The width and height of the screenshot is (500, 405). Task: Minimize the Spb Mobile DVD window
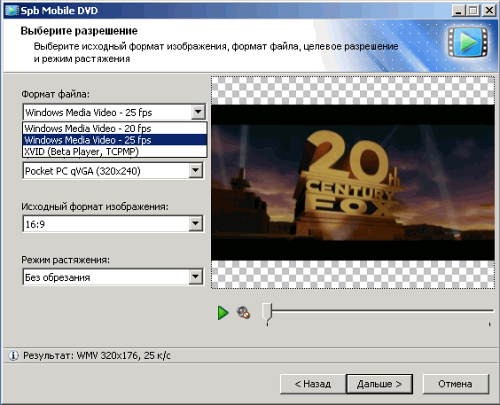tap(459, 11)
